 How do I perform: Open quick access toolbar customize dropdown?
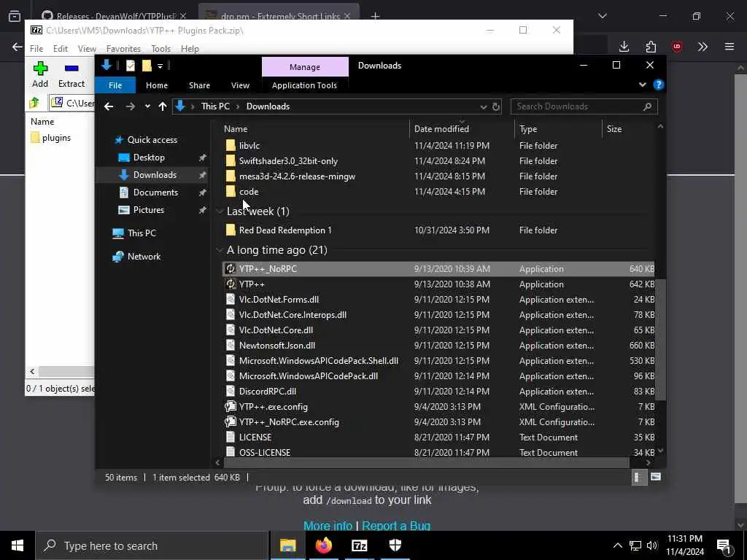(x=160, y=66)
